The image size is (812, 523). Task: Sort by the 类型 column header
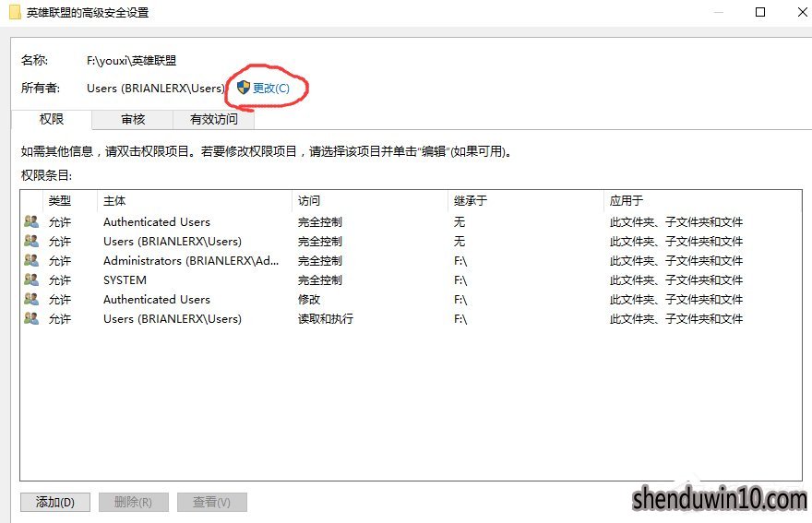pos(70,201)
